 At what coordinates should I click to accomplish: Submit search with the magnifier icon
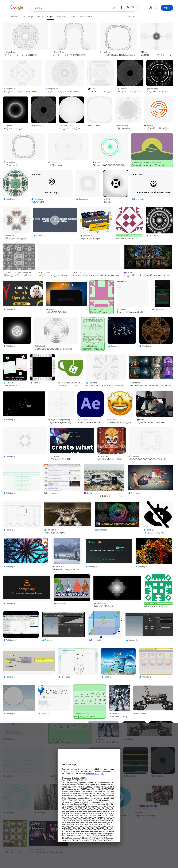pyautogui.click(x=133, y=7)
